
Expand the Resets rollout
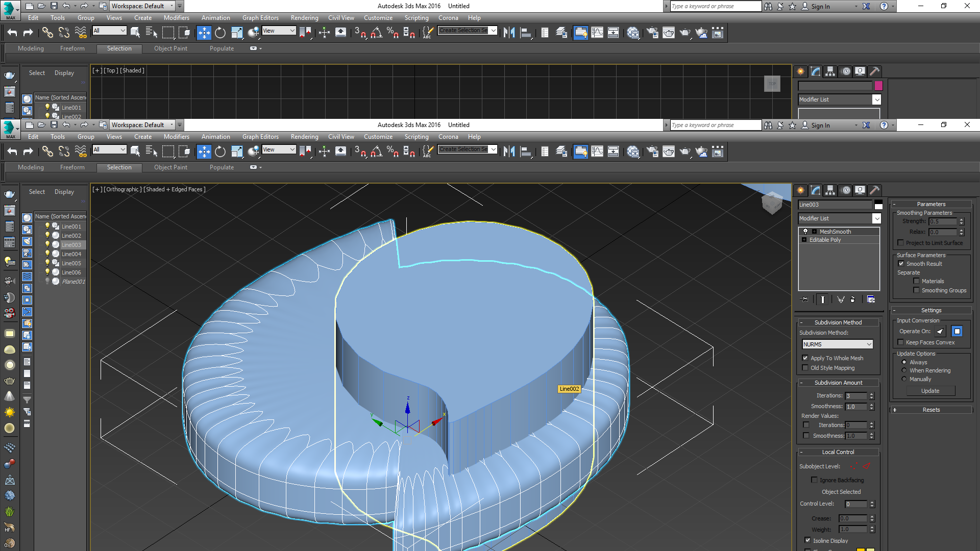point(931,410)
